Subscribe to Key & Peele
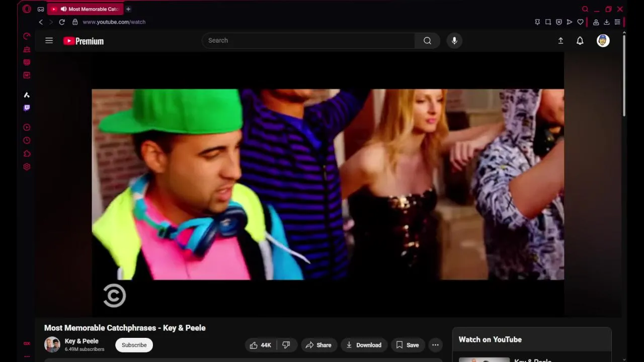This screenshot has height=362, width=644. (x=134, y=345)
